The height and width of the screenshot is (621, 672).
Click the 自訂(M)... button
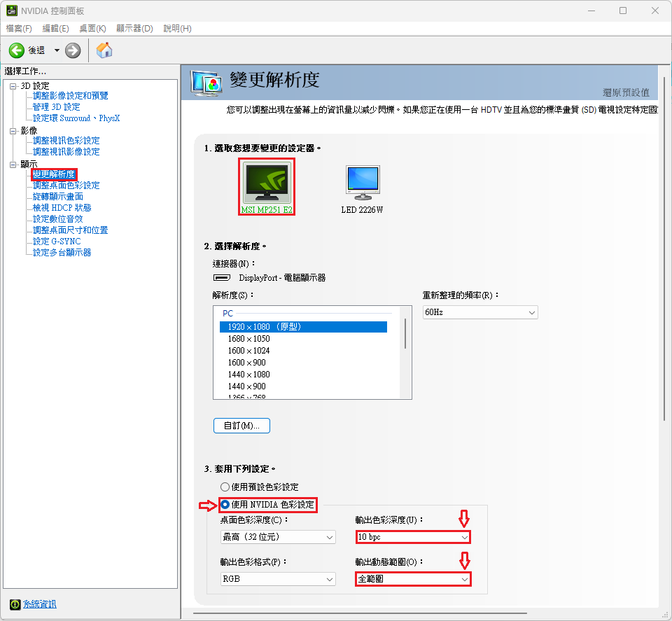coord(241,426)
